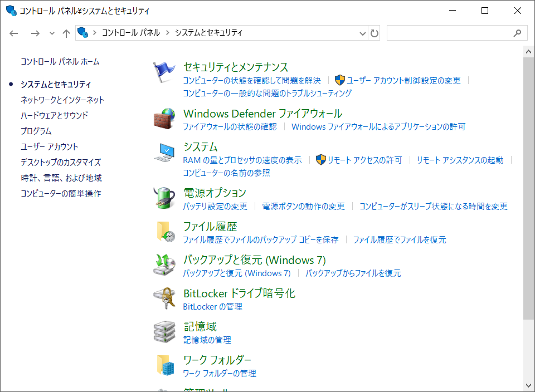Open the 記憶域 heading
Image resolution: width=535 pixels, height=392 pixels.
click(x=200, y=326)
